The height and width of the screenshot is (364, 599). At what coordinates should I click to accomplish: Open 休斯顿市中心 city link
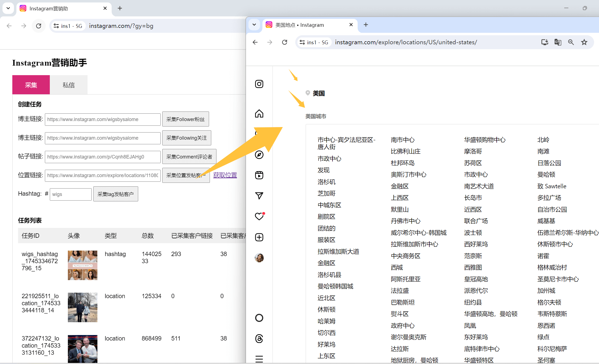tap(555, 244)
